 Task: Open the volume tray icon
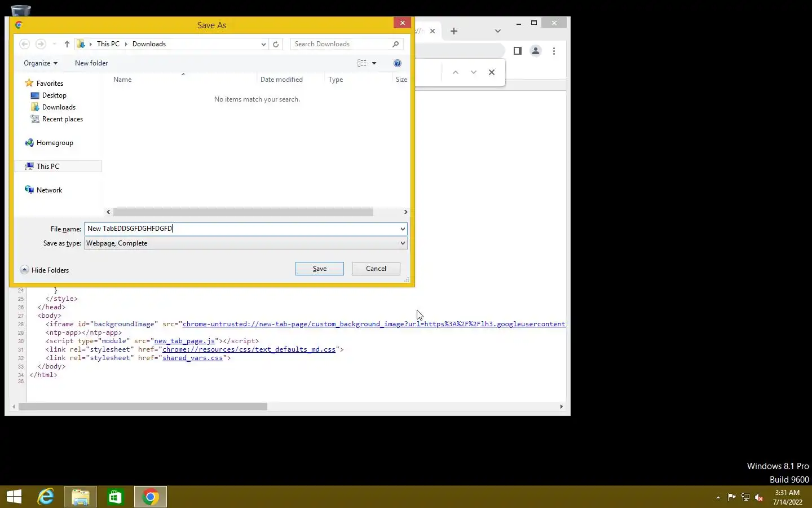759,497
